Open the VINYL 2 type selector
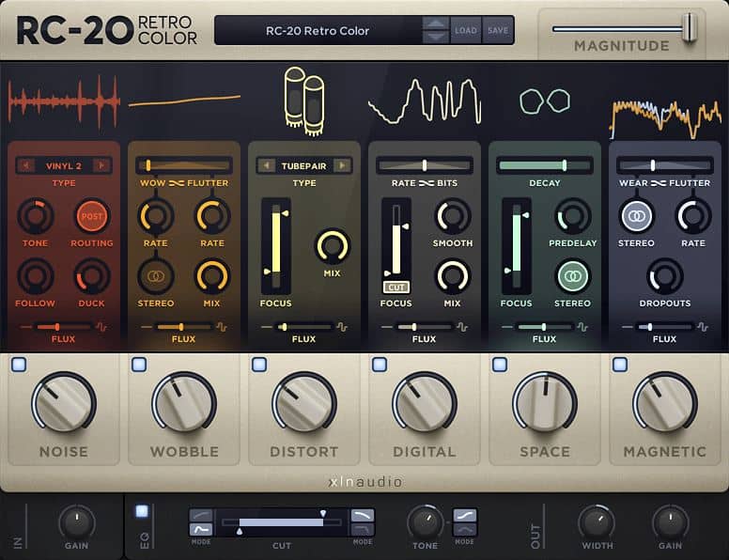Viewport: 729px width, 560px height. pyautogui.click(x=64, y=165)
